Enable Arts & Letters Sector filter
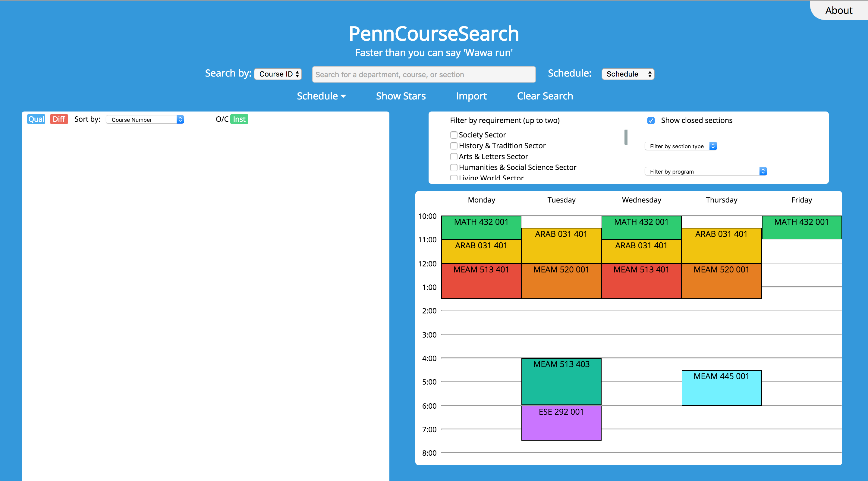The image size is (868, 481). click(454, 157)
